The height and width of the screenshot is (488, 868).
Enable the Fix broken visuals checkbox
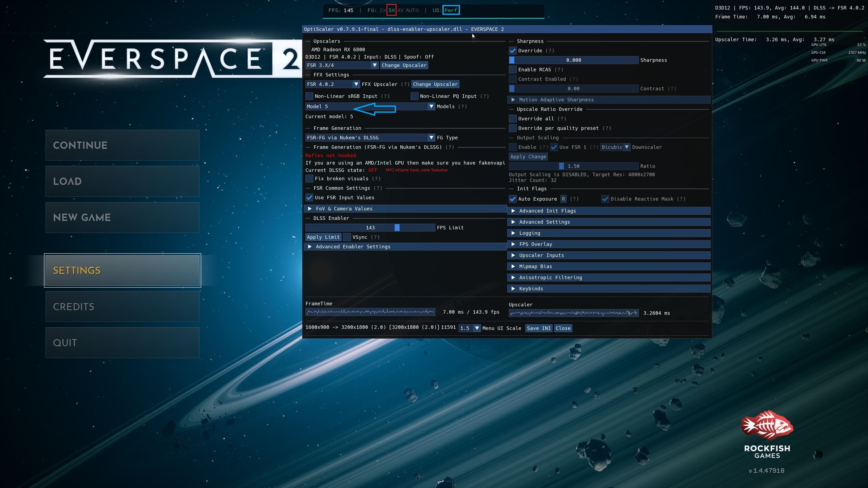click(309, 178)
